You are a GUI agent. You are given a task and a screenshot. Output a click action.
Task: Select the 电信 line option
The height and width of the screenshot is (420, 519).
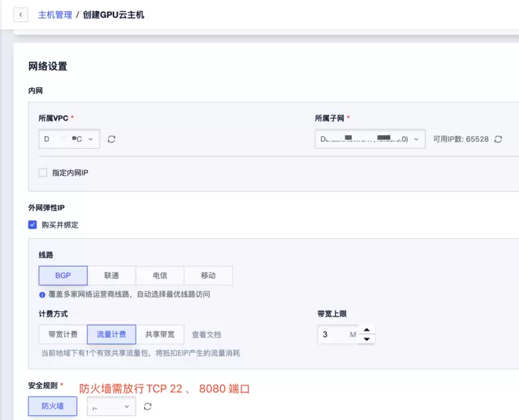pos(160,275)
